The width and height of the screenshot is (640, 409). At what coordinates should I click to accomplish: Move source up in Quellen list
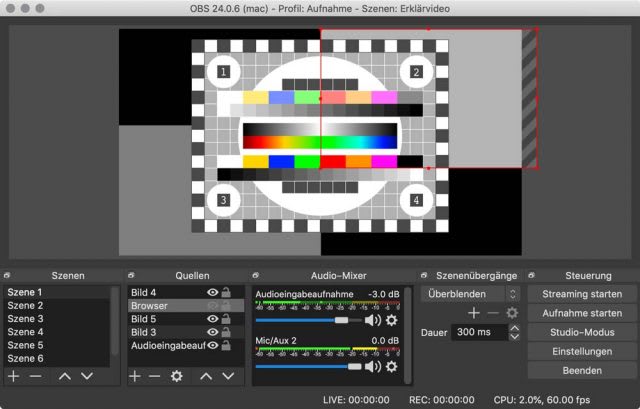point(206,376)
